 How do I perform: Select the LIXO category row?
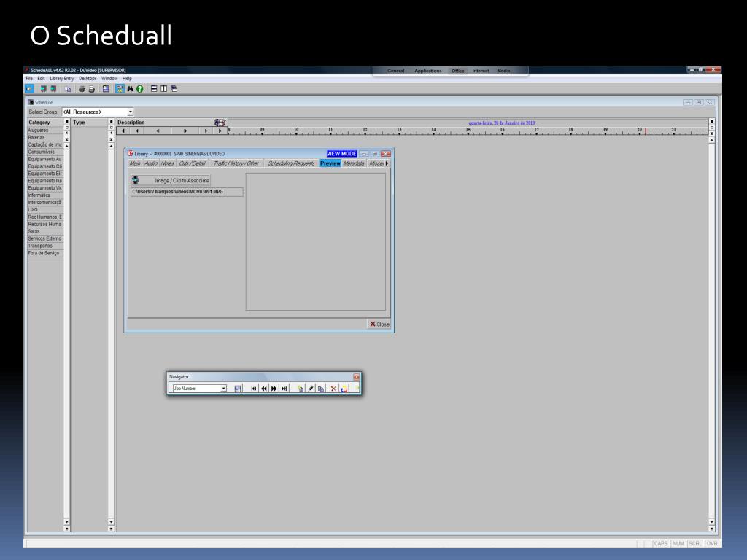point(45,210)
